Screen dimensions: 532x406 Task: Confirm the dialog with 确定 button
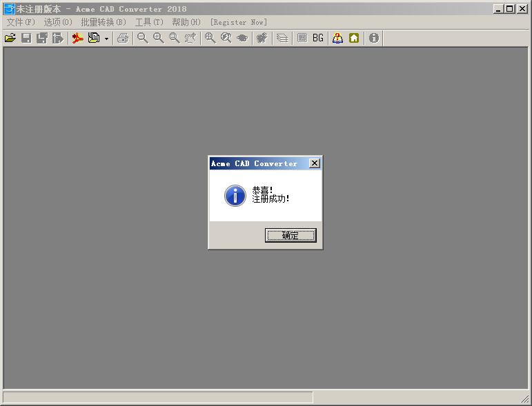click(x=290, y=235)
